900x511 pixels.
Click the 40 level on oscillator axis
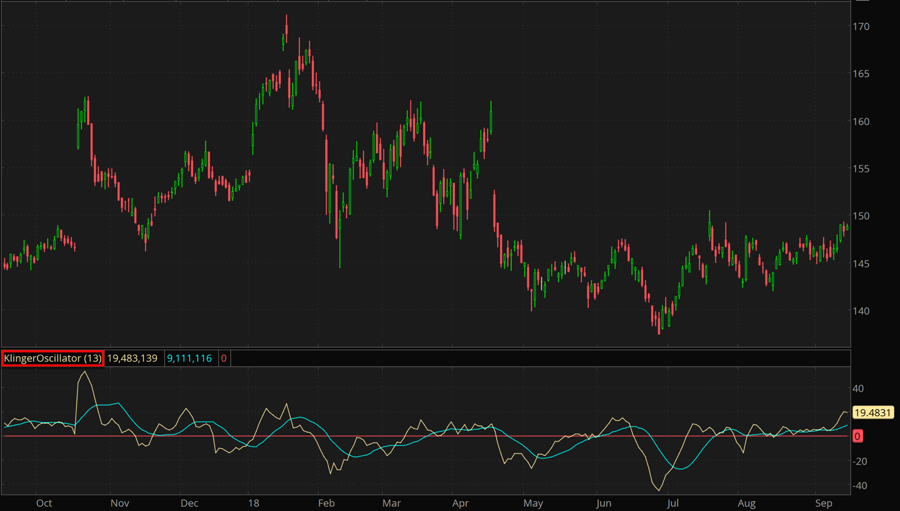coord(858,389)
